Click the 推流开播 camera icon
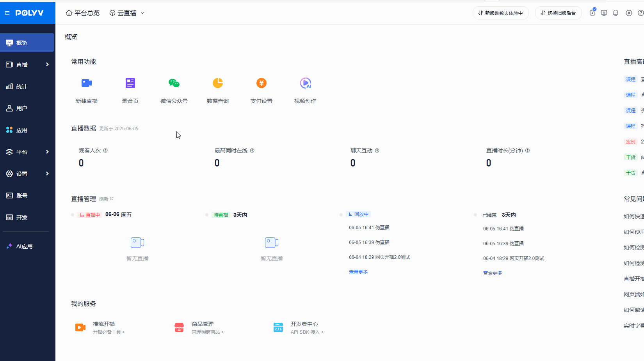644x361 pixels. click(80, 327)
